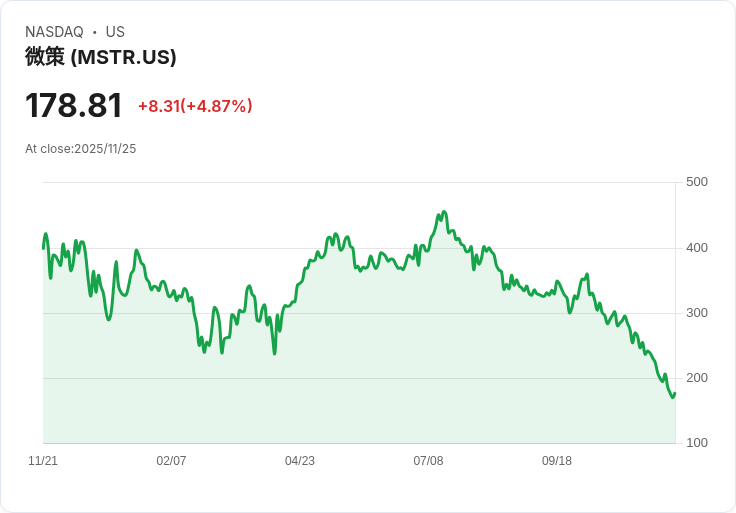
Task: Click the chart line's highest peak
Action: click(444, 212)
